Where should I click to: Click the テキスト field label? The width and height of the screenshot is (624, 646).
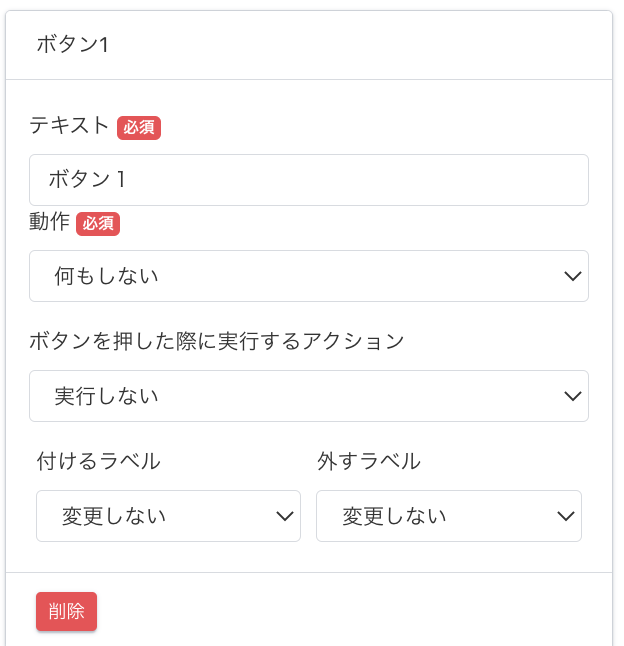69,125
